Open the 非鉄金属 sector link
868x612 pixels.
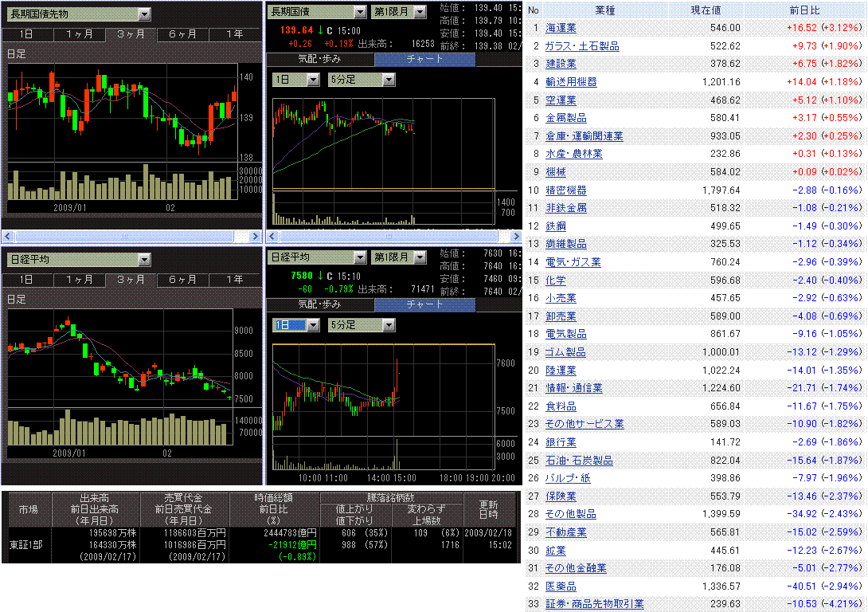(x=565, y=208)
